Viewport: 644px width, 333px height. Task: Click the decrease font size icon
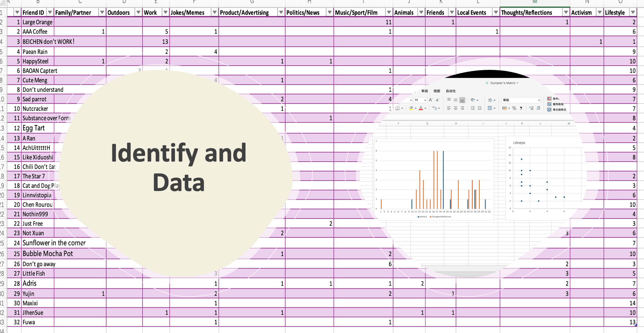(x=437, y=100)
